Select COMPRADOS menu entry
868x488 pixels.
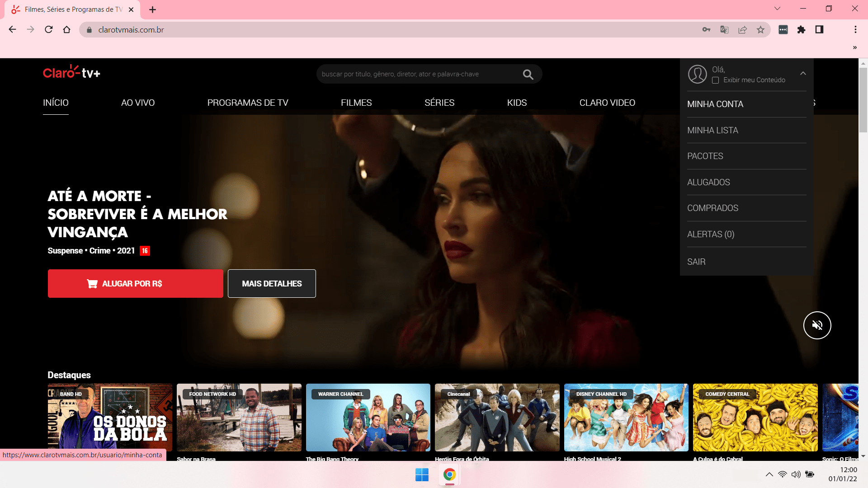[x=747, y=208]
